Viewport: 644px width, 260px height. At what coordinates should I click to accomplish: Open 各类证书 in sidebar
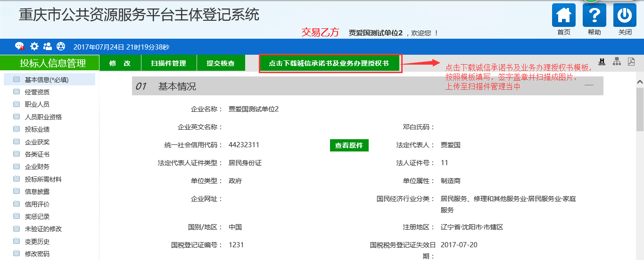pyautogui.click(x=37, y=154)
